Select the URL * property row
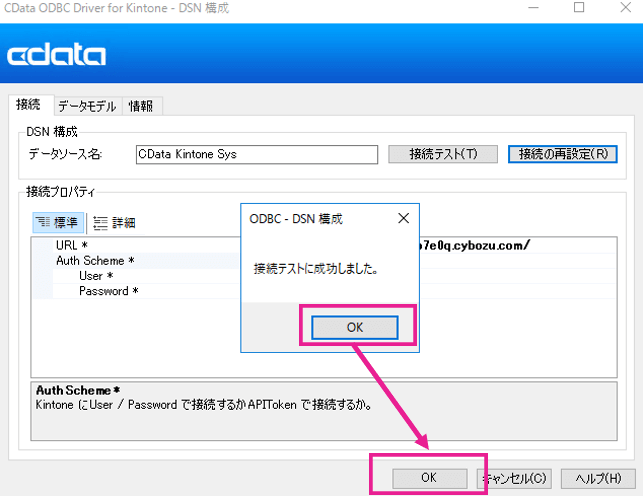 (324, 245)
